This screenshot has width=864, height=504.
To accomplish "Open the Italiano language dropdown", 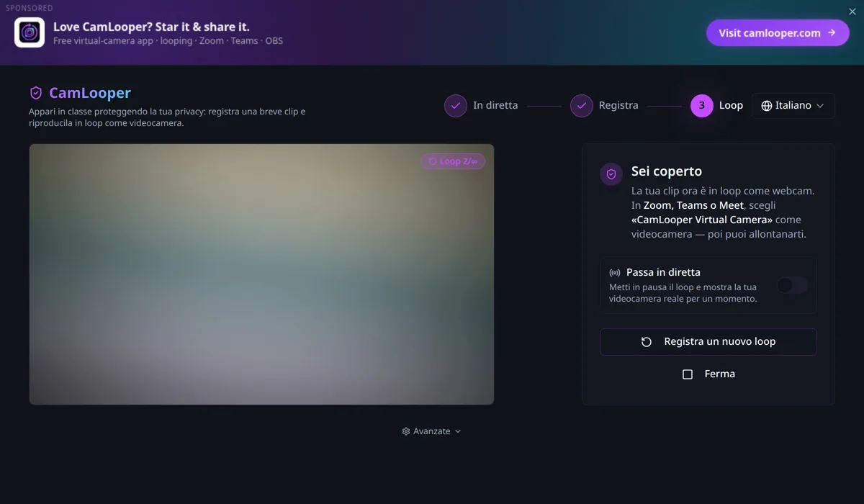I will coord(793,106).
